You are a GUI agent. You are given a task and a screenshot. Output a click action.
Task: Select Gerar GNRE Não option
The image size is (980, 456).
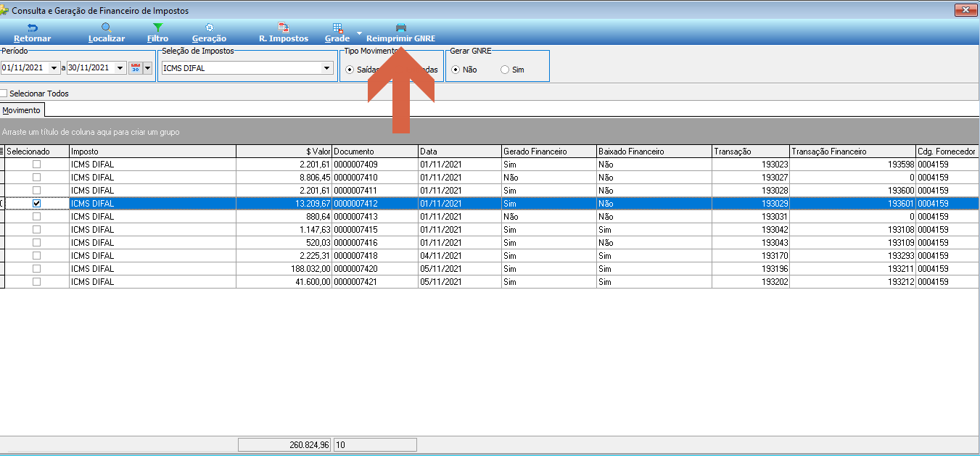coord(456,70)
